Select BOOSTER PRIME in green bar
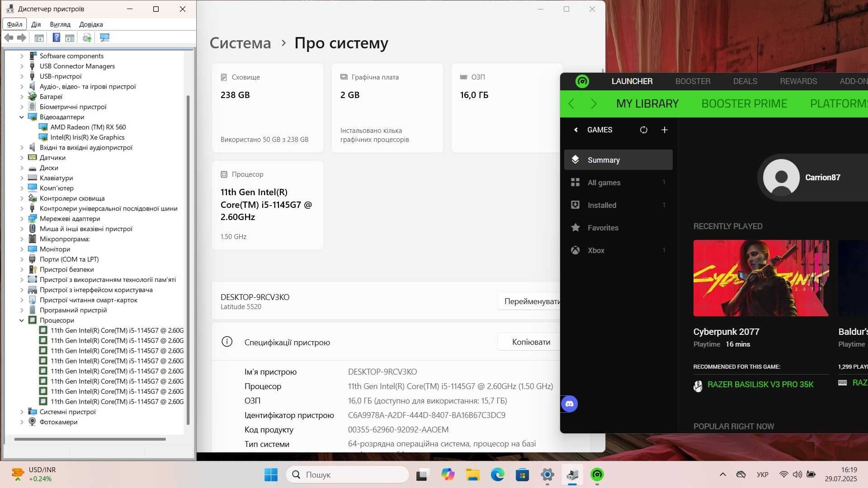This screenshot has width=868, height=488. [744, 104]
